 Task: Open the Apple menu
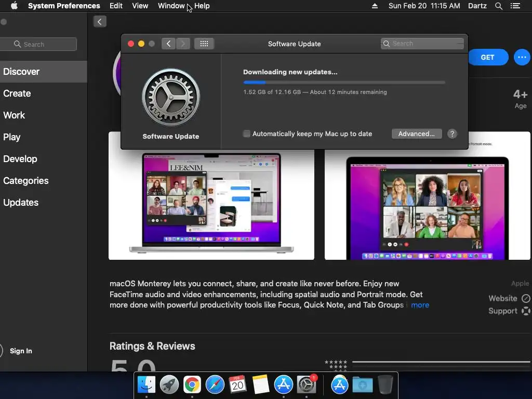[14, 6]
